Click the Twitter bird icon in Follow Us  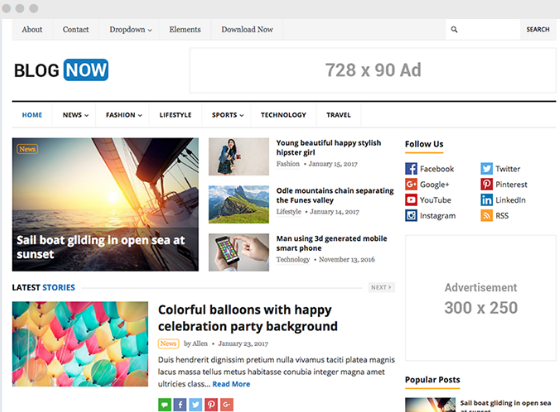click(x=486, y=169)
